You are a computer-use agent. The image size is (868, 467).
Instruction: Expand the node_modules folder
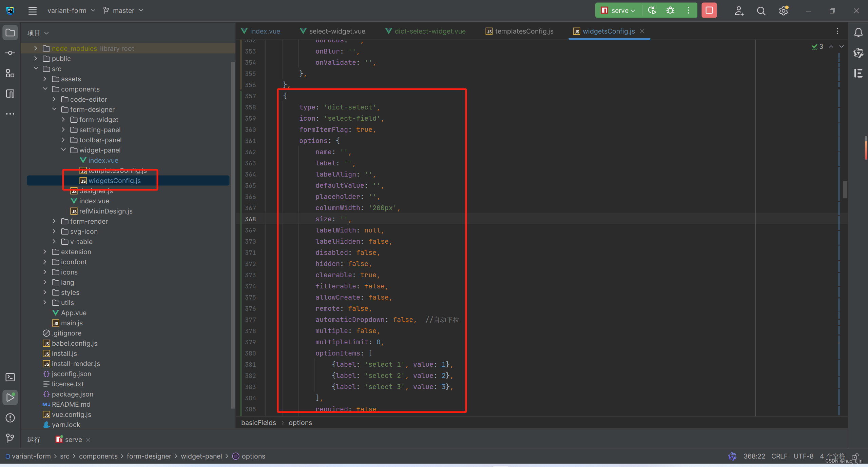click(36, 48)
